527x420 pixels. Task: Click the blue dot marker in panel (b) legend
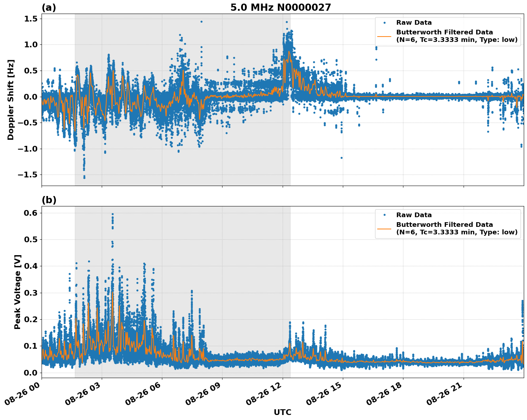click(x=384, y=215)
